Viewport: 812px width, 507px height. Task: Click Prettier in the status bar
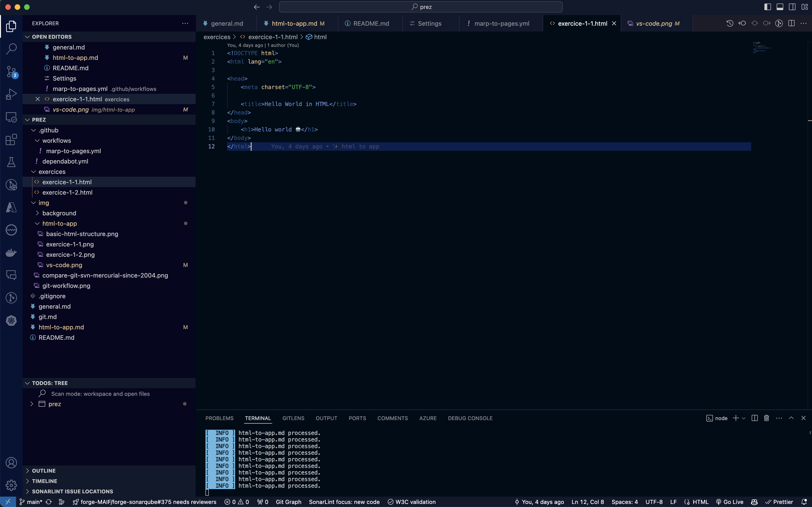pos(779,502)
